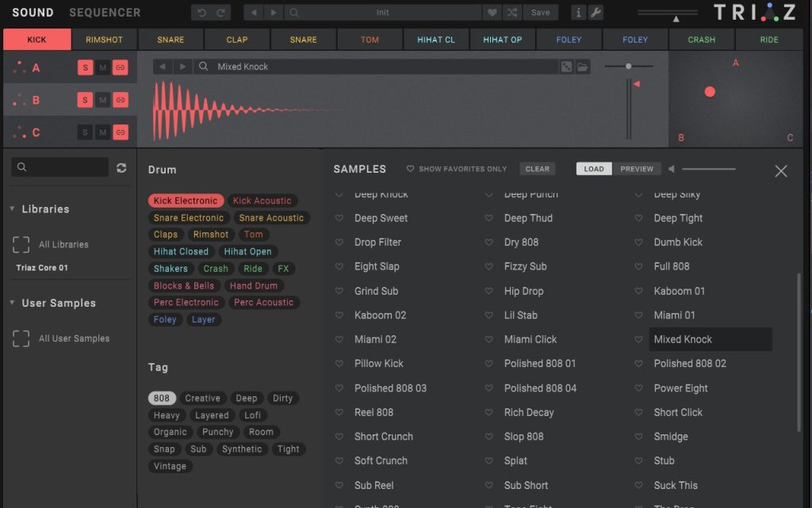812x508 pixels.
Task: Refresh the library with the sync icon
Action: tap(121, 167)
